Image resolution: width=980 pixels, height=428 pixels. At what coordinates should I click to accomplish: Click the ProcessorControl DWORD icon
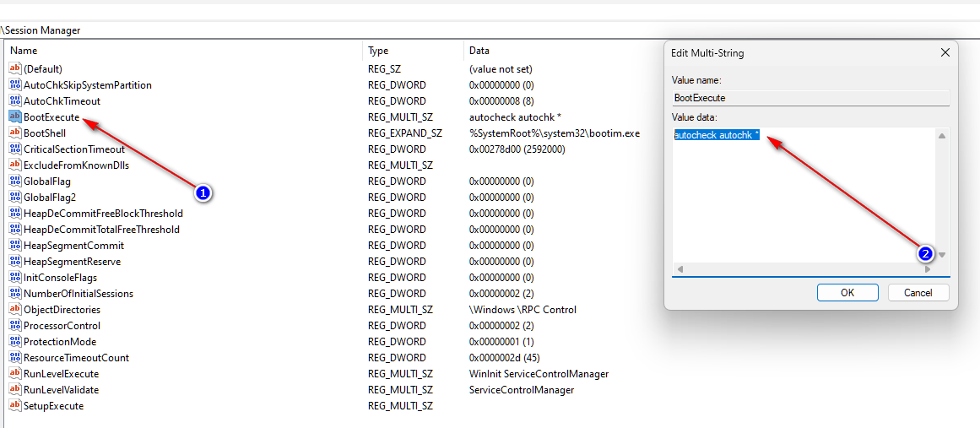click(x=15, y=326)
